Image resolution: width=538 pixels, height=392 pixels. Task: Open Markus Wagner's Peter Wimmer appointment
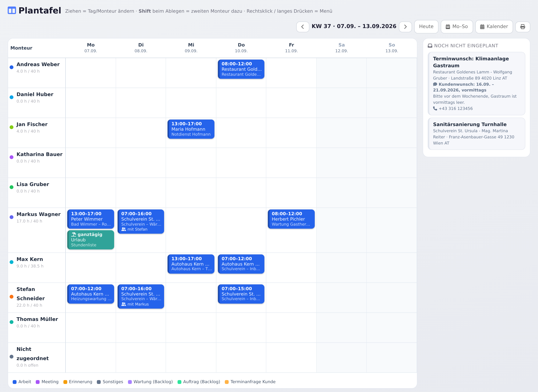(91, 219)
